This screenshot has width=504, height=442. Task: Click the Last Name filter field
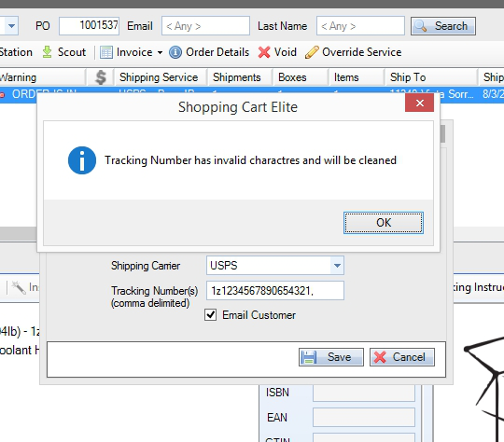tap(360, 26)
